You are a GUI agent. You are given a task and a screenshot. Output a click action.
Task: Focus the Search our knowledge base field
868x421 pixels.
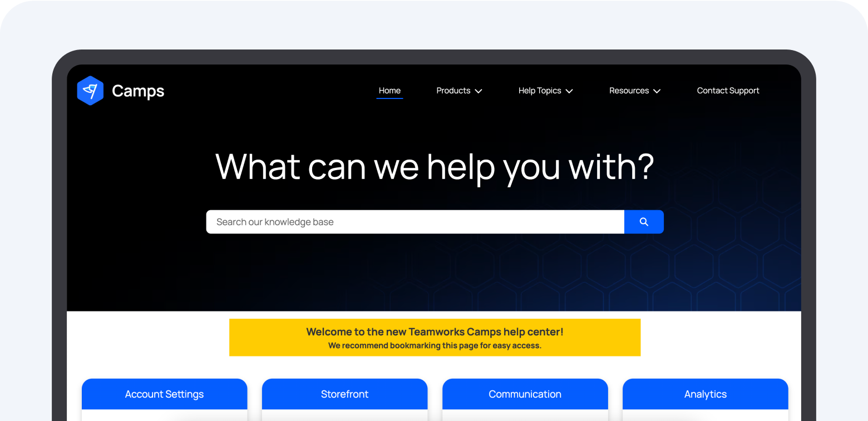(x=415, y=222)
